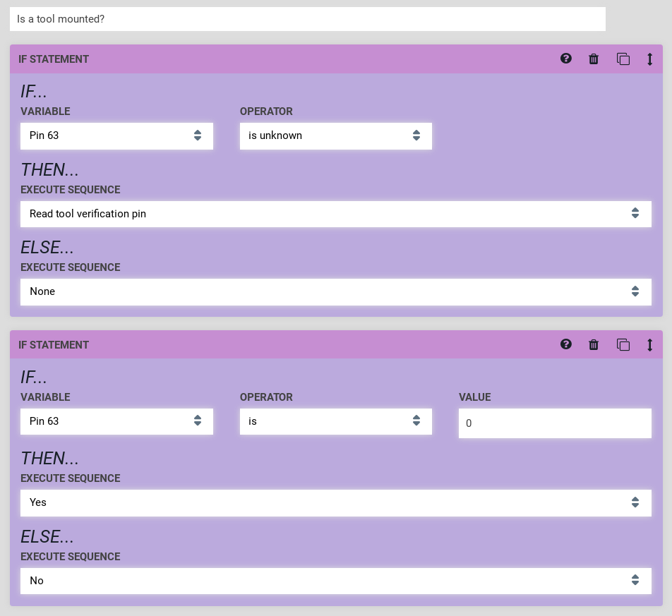Duplicate the first IF statement step
672x616 pixels.
point(623,59)
